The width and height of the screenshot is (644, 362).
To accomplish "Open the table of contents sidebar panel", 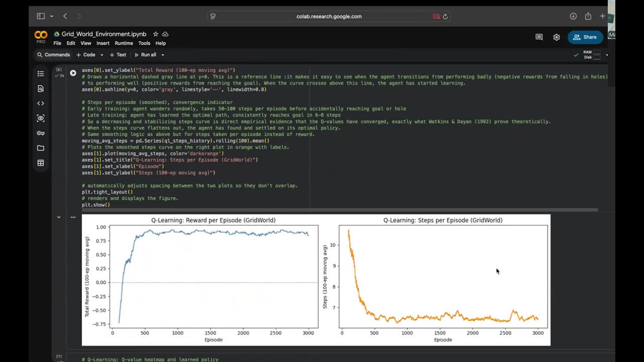I will coord(41,74).
